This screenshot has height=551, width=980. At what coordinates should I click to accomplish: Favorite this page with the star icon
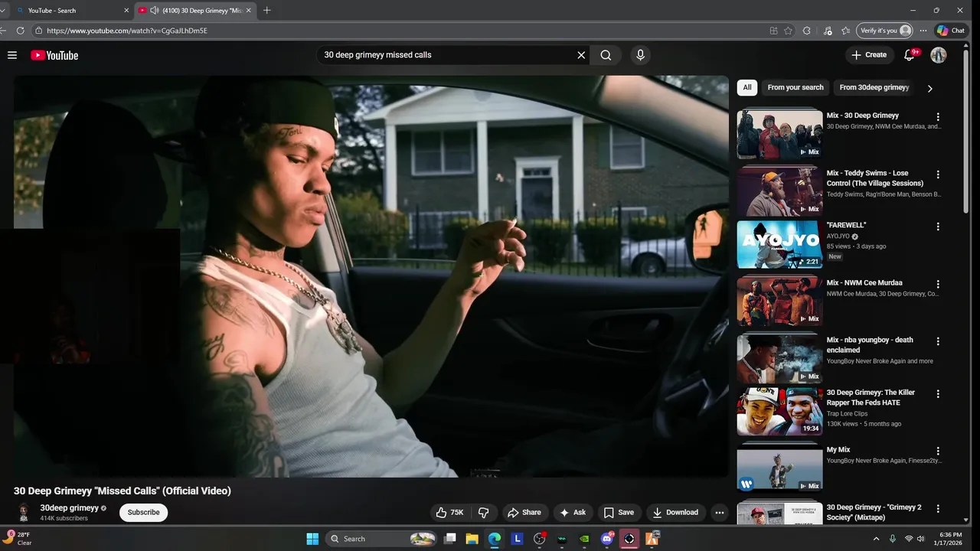pyautogui.click(x=788, y=31)
